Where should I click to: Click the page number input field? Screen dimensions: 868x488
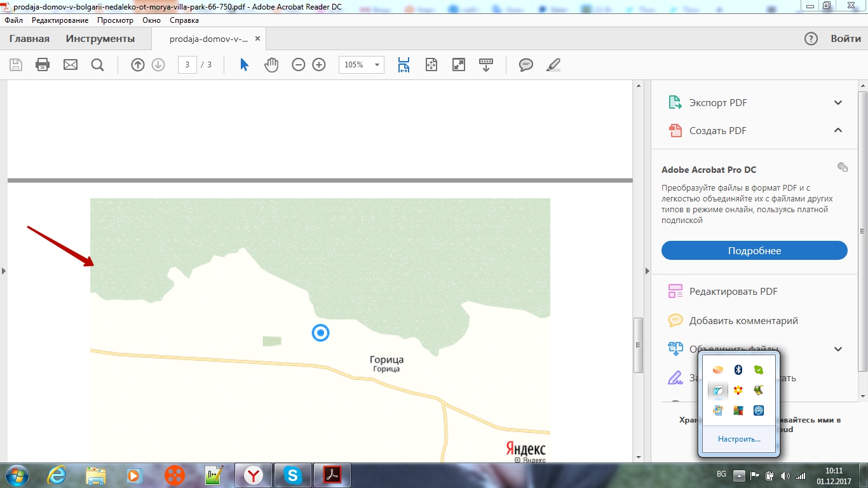pos(187,64)
